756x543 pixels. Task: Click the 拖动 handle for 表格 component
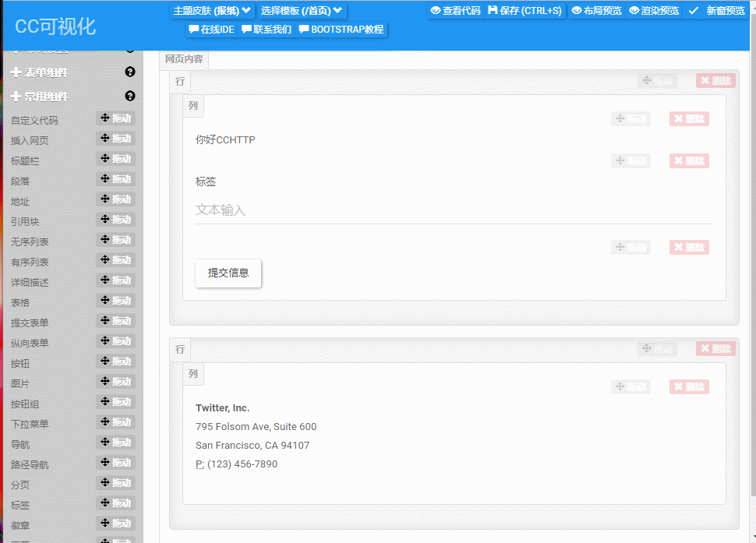coord(115,301)
